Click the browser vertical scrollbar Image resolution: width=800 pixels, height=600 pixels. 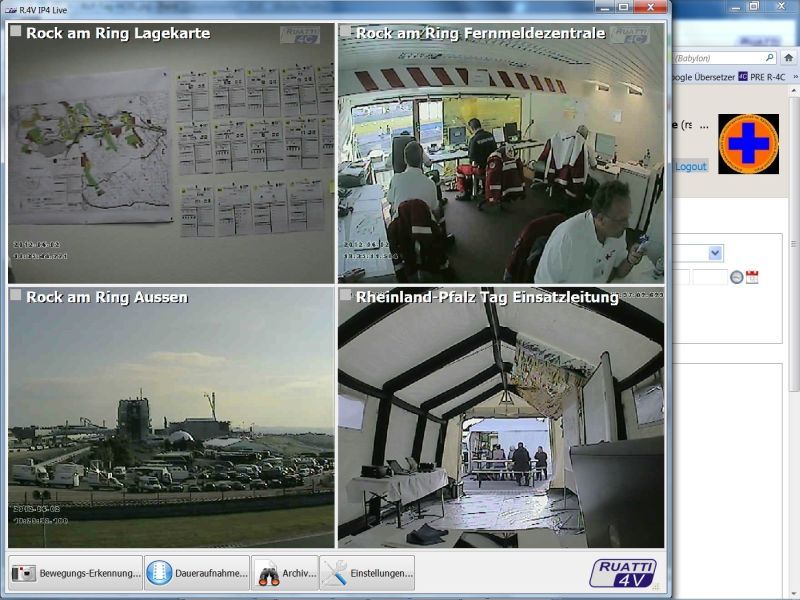[x=794, y=245]
